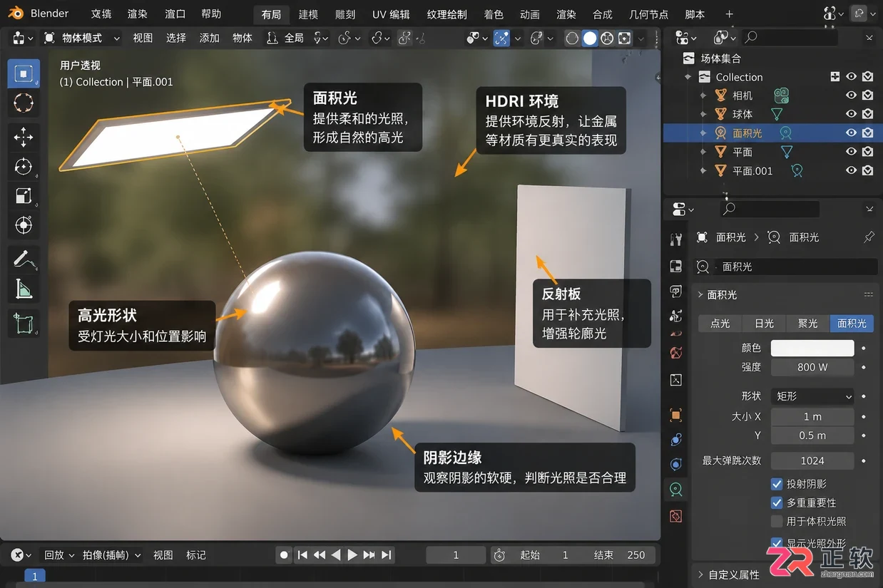Play the animation in reverse

(335, 555)
